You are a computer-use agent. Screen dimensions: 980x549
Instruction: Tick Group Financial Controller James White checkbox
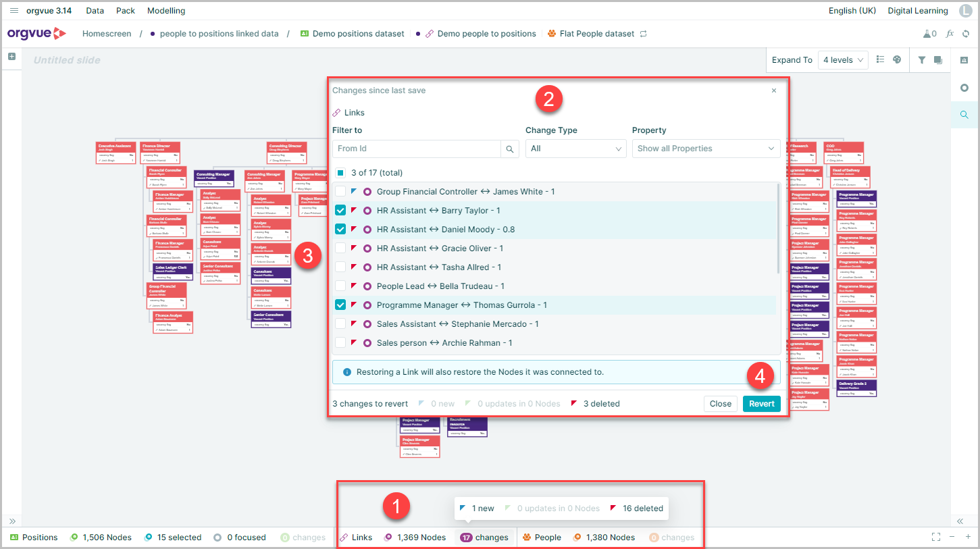point(340,192)
